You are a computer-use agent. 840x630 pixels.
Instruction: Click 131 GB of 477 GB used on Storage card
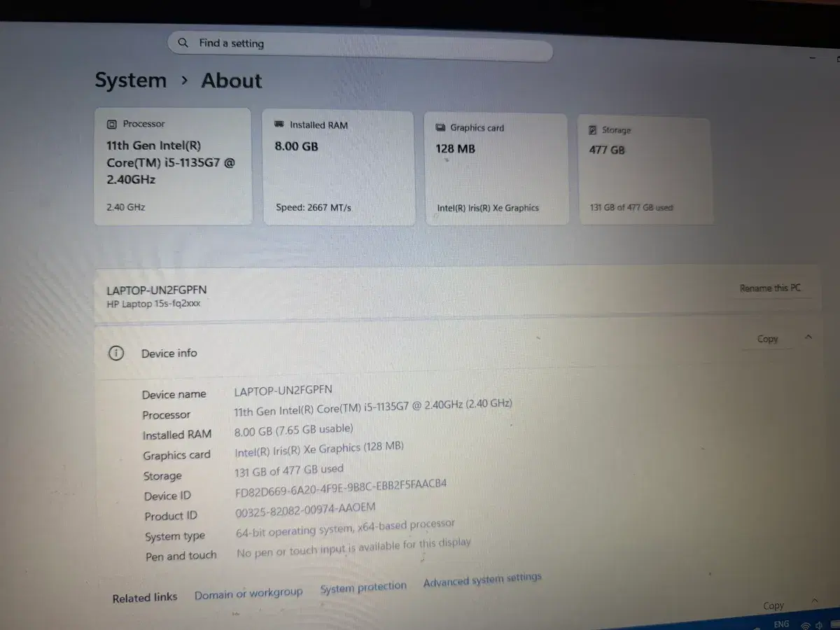tap(631, 208)
